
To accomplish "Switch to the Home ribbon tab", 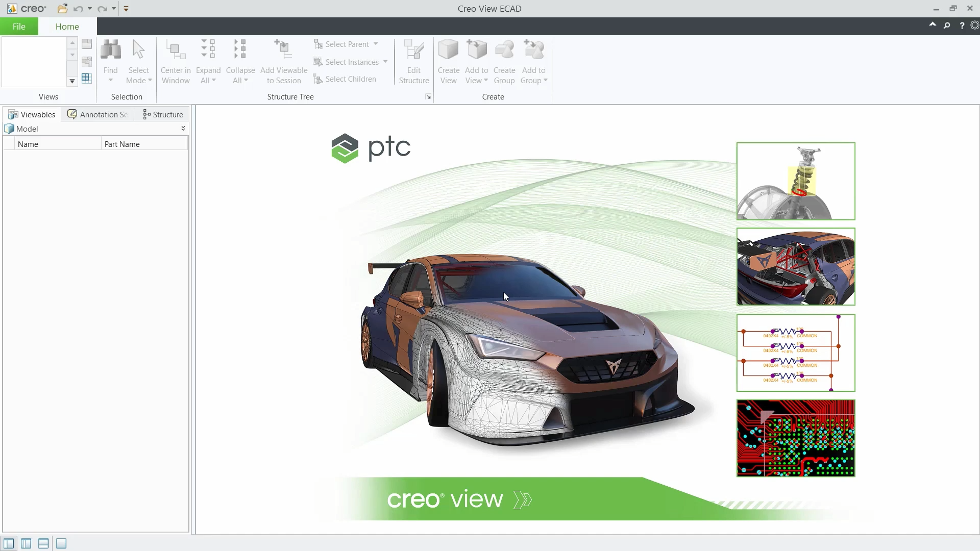I will point(67,27).
